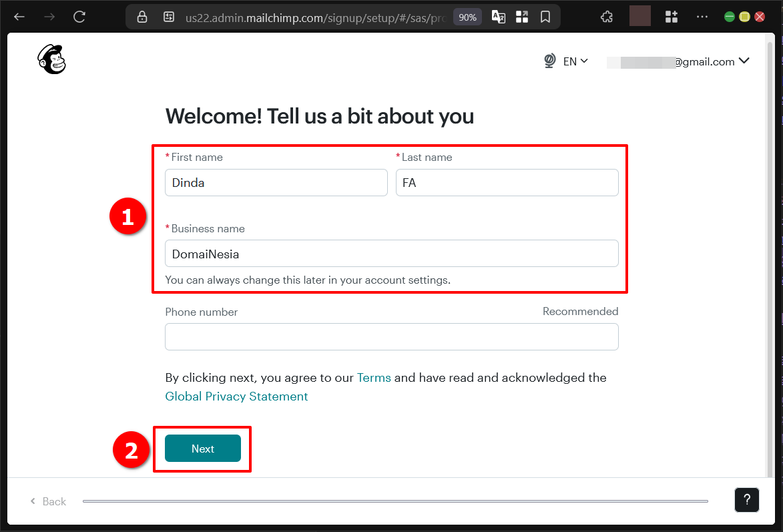The width and height of the screenshot is (783, 532).
Task: Open the Global Privacy Statement
Action: [236, 396]
